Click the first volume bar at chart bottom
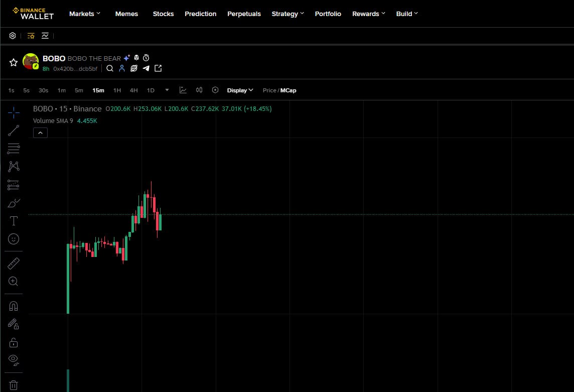574x392 pixels. [68, 380]
